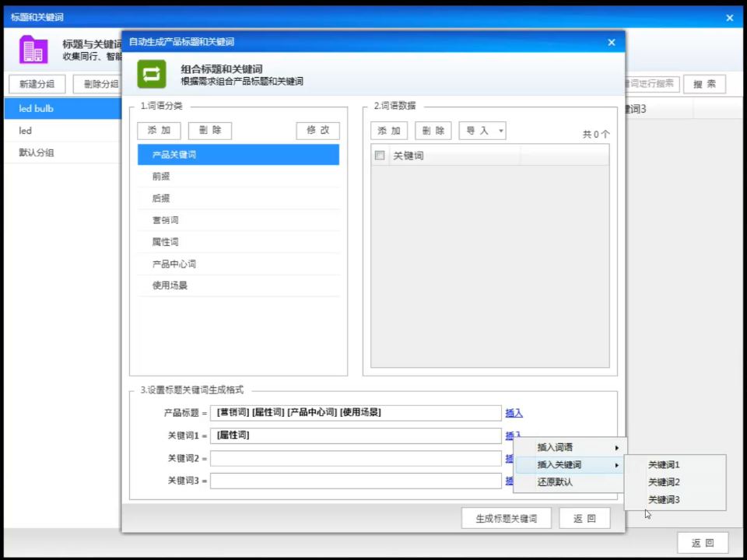
Task: Select 关键词3 from the submenu
Action: [x=675, y=500]
